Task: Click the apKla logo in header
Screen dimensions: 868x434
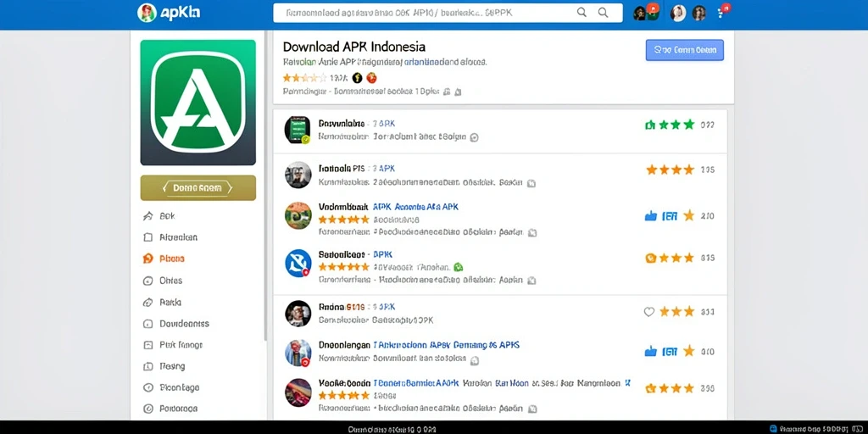Action: point(169,13)
